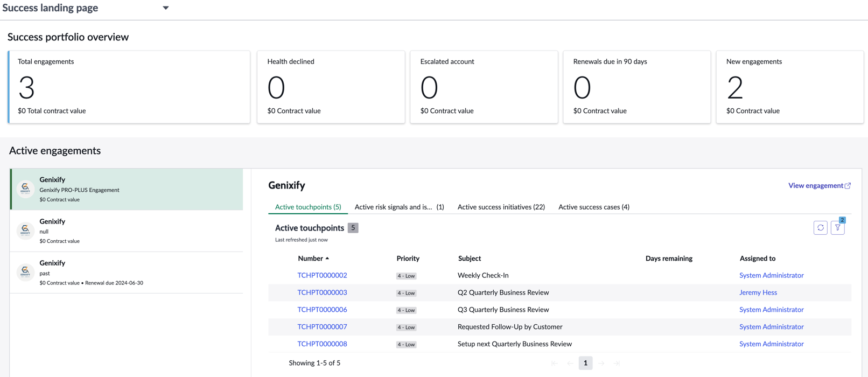
Task: Open the Success landing page dropdown arrow
Action: coord(166,8)
